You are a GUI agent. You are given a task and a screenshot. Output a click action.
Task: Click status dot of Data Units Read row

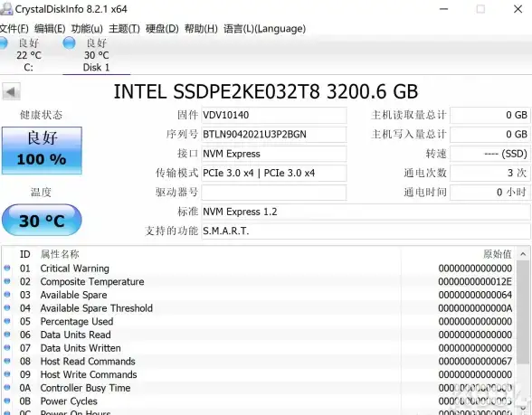(x=7, y=334)
